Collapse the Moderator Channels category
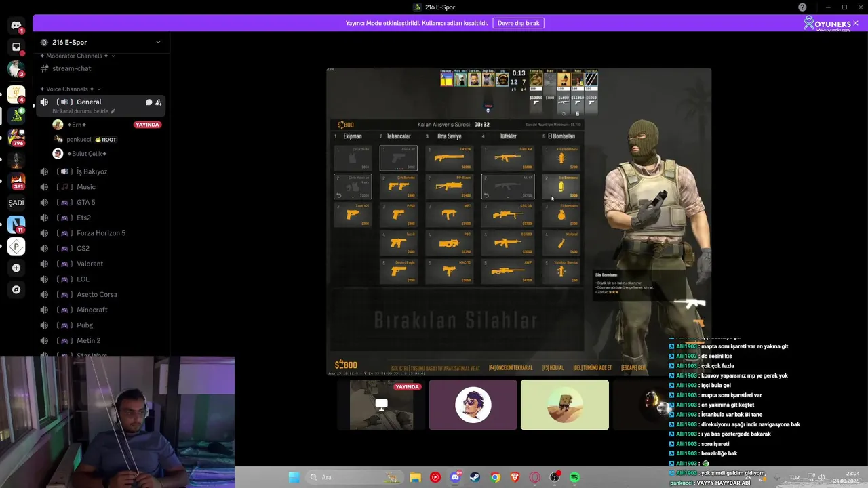 tap(77, 56)
